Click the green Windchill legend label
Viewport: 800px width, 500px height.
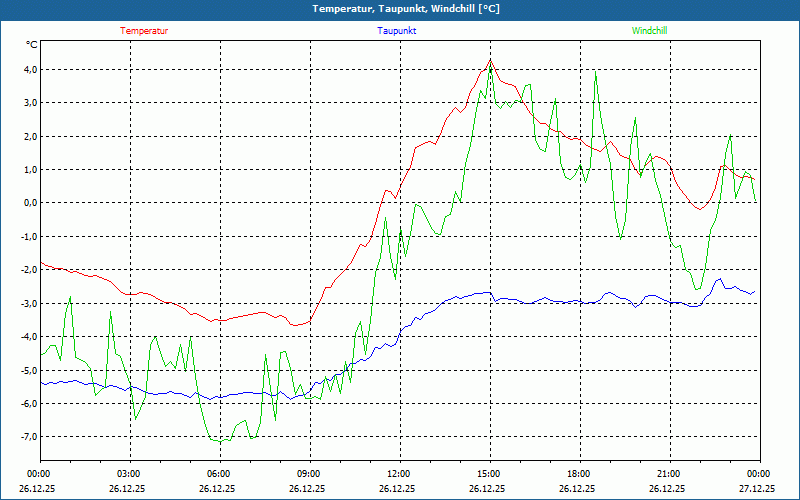click(x=649, y=31)
